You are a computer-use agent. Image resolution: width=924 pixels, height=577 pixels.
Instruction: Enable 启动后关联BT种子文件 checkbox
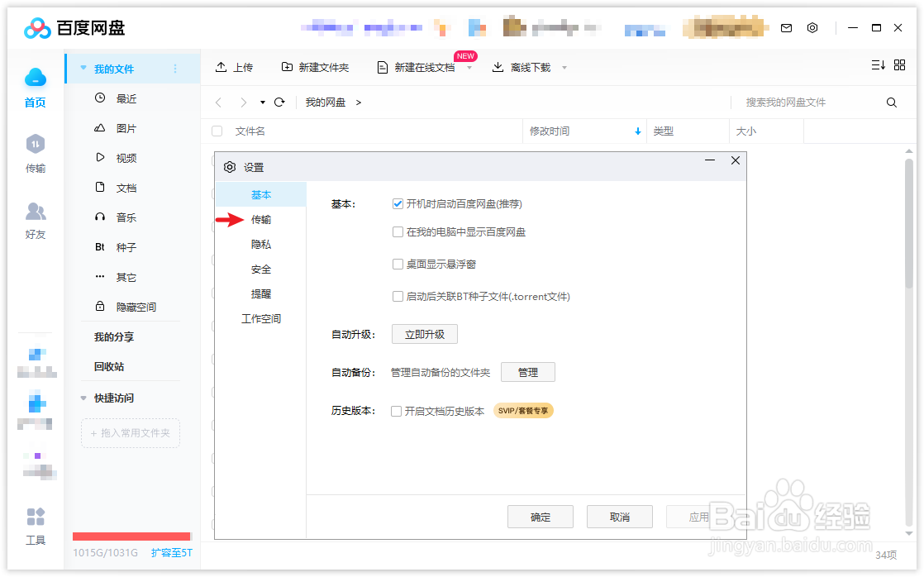point(398,297)
